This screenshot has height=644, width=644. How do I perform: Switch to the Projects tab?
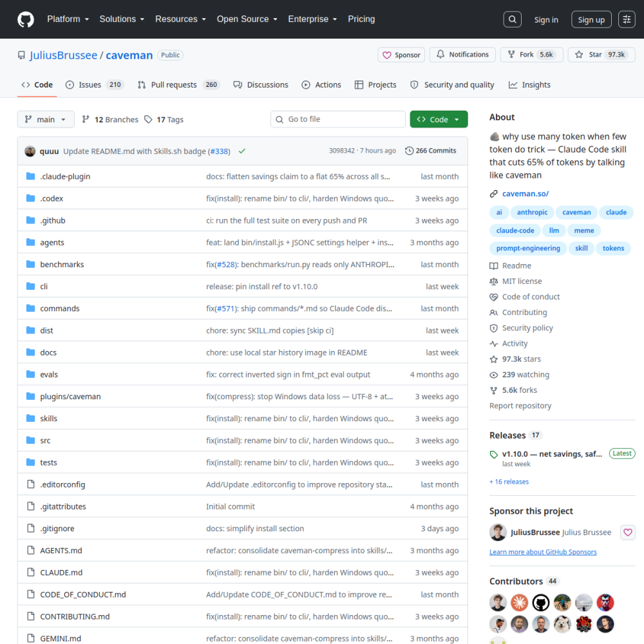pos(375,84)
